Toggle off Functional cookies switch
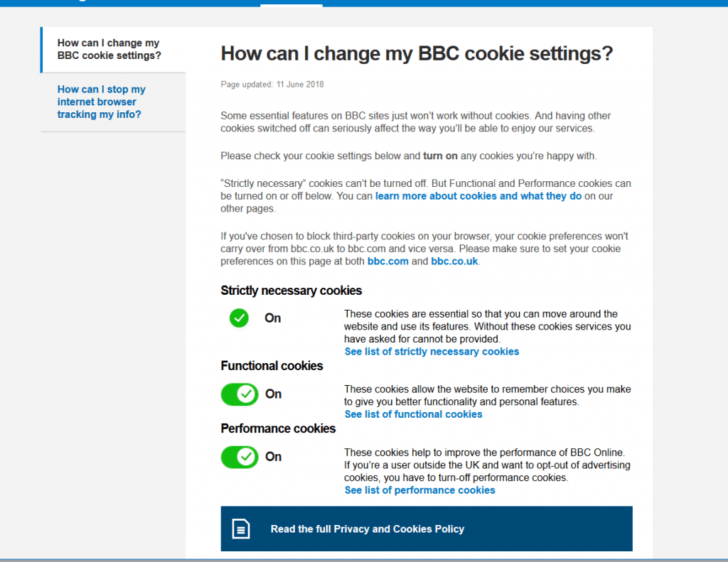This screenshot has width=728, height=562. 240,394
